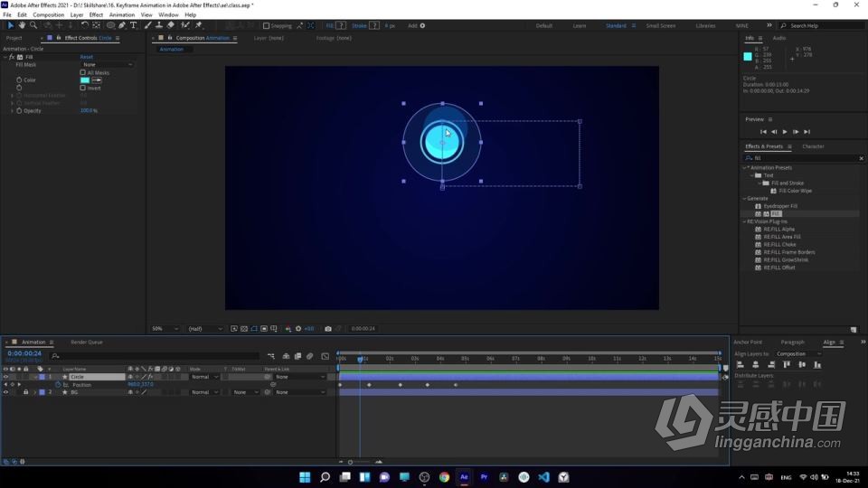Switch to the Small Screen workspace

click(660, 26)
